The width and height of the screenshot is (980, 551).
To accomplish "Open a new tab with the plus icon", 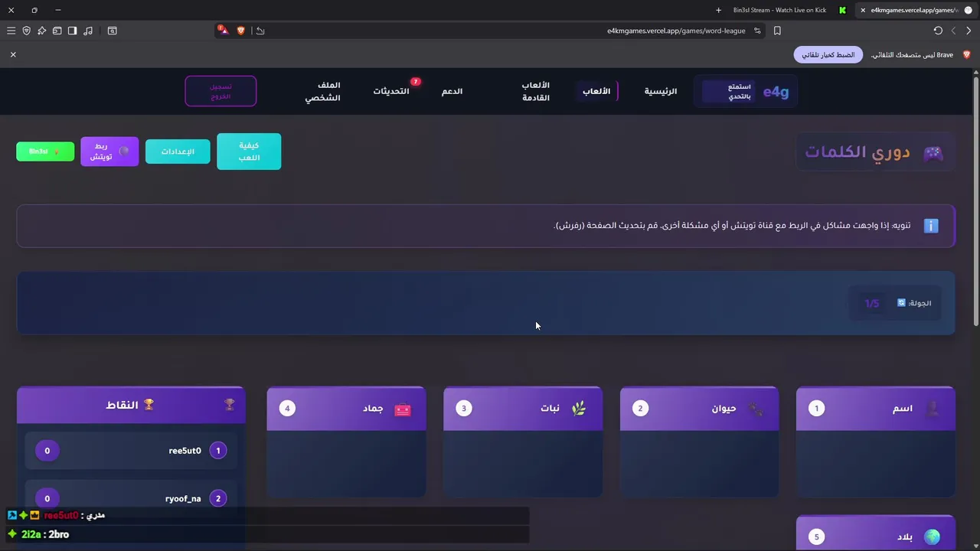I will click(x=718, y=10).
